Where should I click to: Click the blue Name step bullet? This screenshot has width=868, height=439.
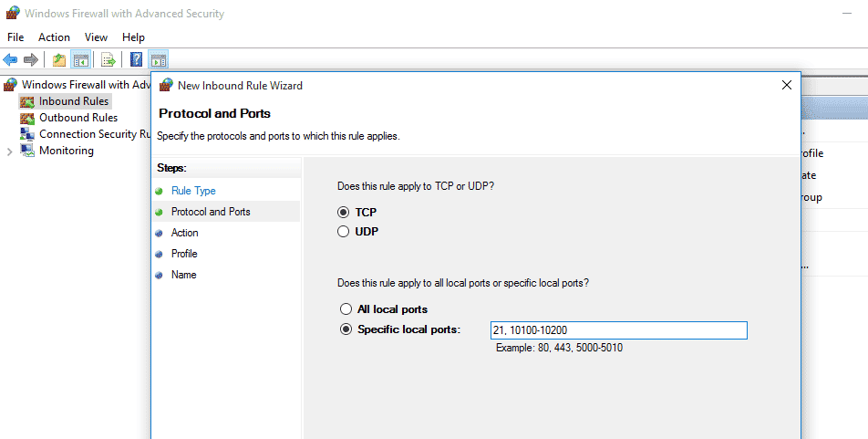[159, 276]
